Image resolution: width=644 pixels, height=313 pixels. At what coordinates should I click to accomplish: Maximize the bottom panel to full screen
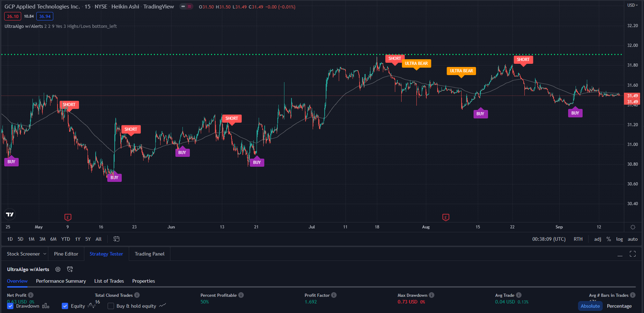point(633,254)
